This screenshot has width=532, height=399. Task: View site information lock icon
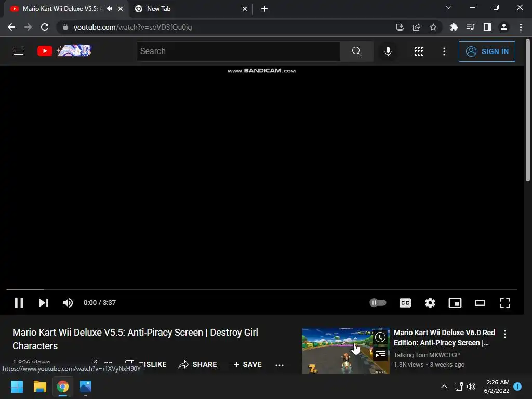click(65, 27)
